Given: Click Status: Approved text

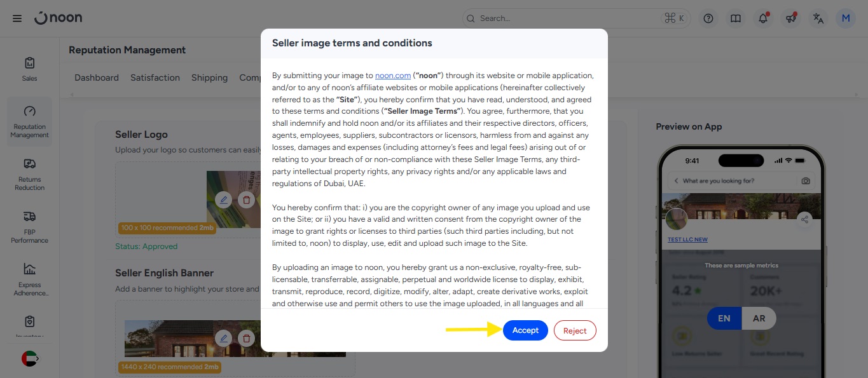Looking at the screenshot, I should [x=146, y=246].
